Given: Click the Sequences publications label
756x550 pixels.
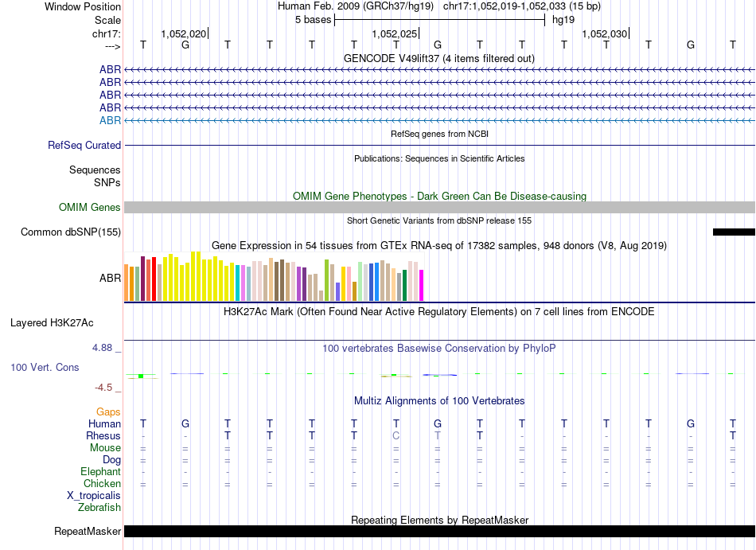Looking at the screenshot, I should coord(95,170).
